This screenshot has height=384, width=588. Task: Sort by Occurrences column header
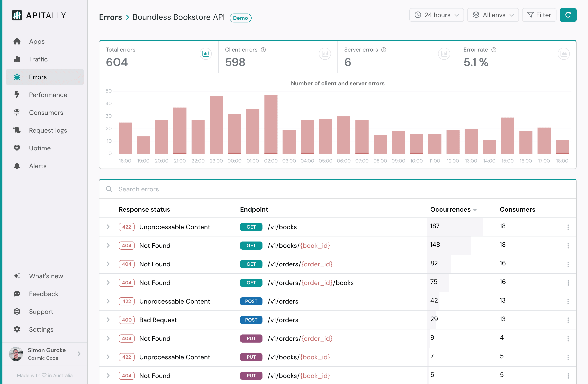(x=453, y=209)
